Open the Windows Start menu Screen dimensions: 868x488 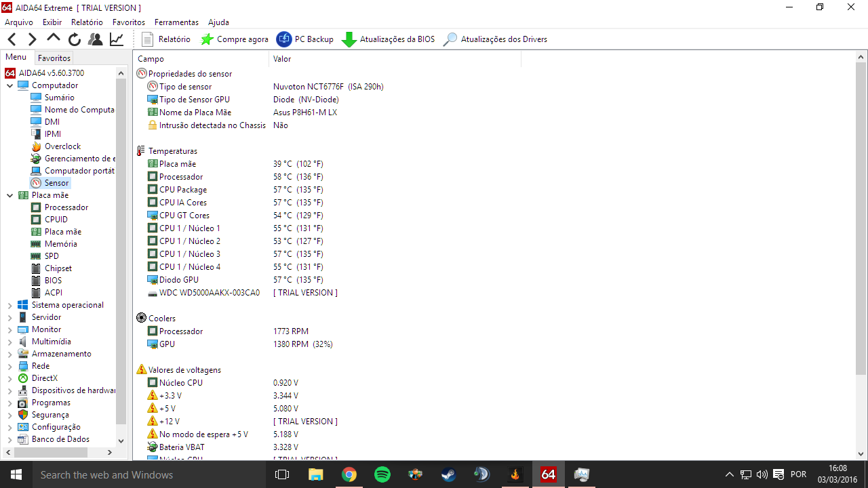(16, 474)
